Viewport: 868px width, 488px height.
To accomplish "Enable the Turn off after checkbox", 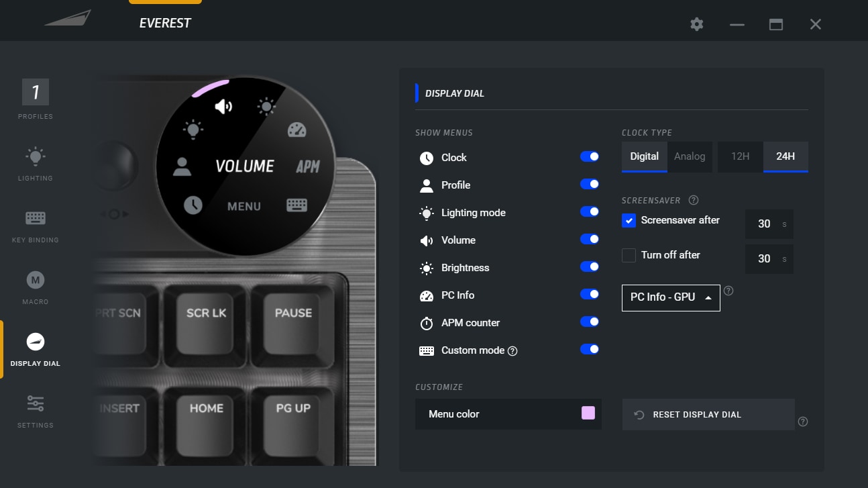I will [x=629, y=255].
